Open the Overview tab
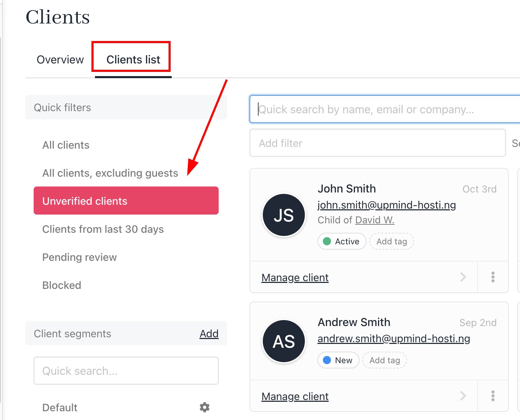 click(60, 60)
